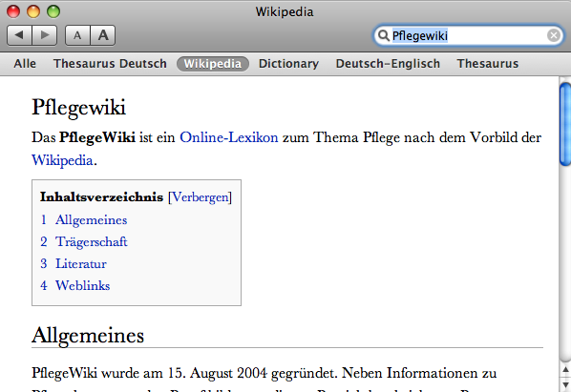This screenshot has width=571, height=392.
Task: Clear the search field with X icon
Action: pyautogui.click(x=554, y=35)
